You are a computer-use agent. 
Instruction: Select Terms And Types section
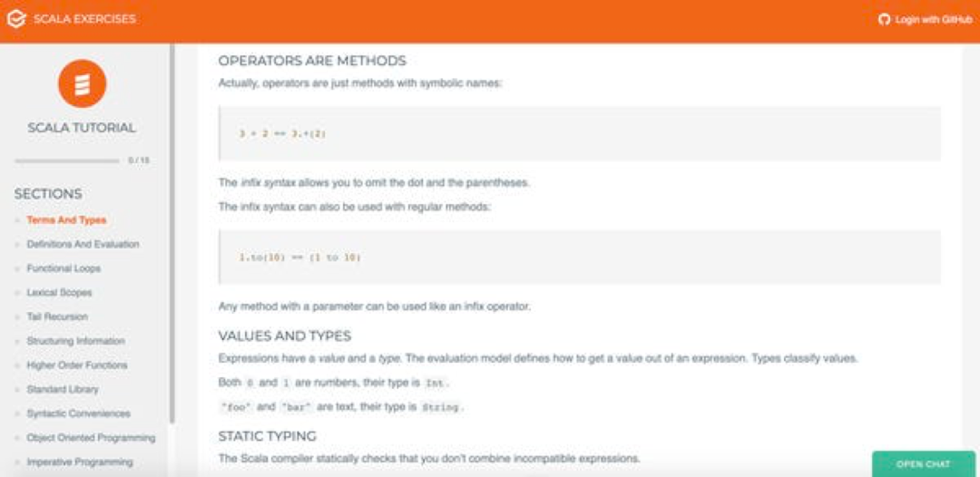click(x=66, y=220)
